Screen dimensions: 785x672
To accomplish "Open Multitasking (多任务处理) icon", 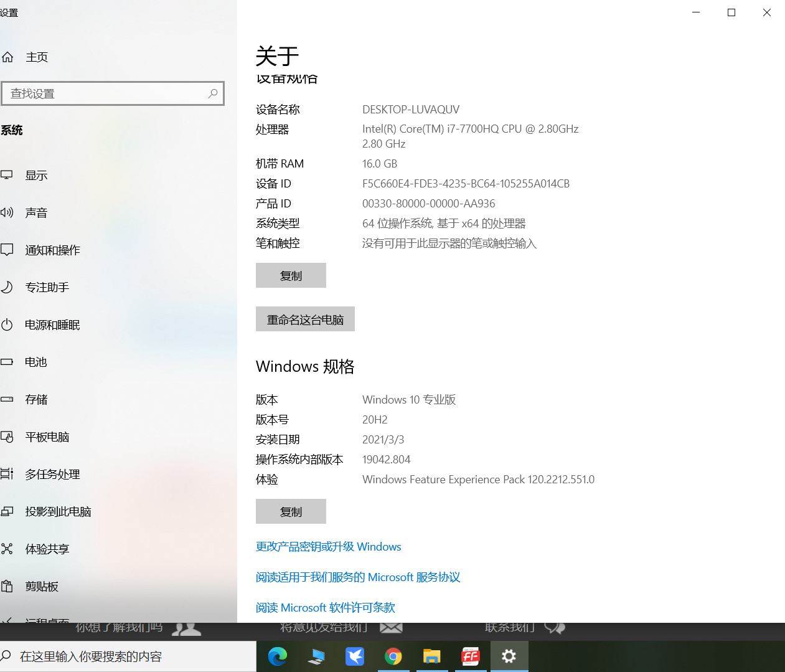I will pyautogui.click(x=7, y=474).
